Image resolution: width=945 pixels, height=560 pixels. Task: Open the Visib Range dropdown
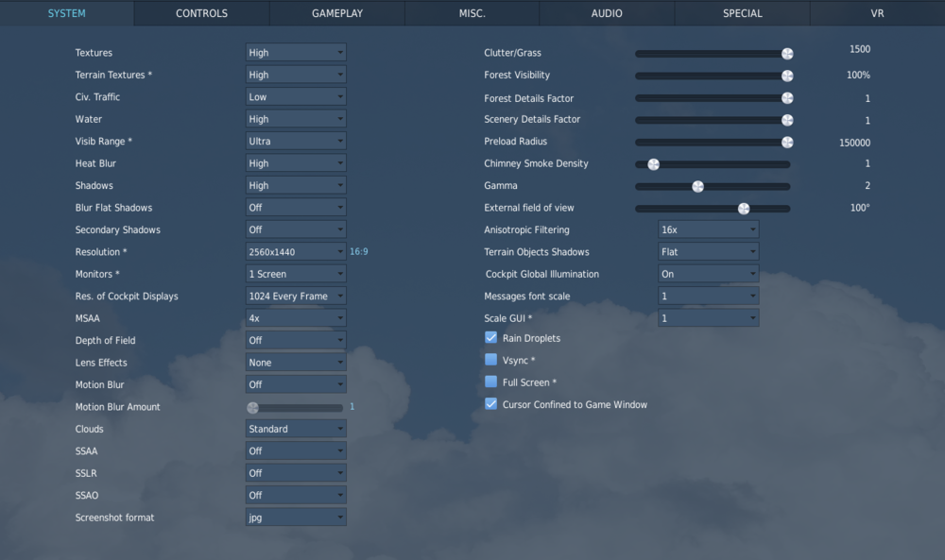point(296,141)
